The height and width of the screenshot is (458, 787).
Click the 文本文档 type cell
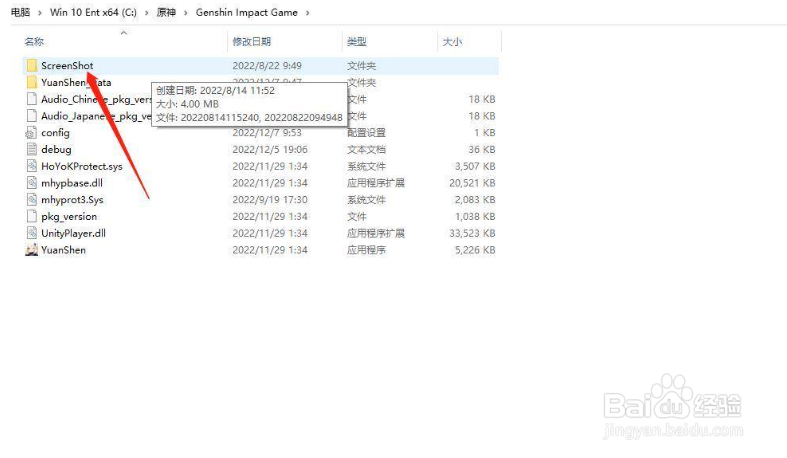366,149
